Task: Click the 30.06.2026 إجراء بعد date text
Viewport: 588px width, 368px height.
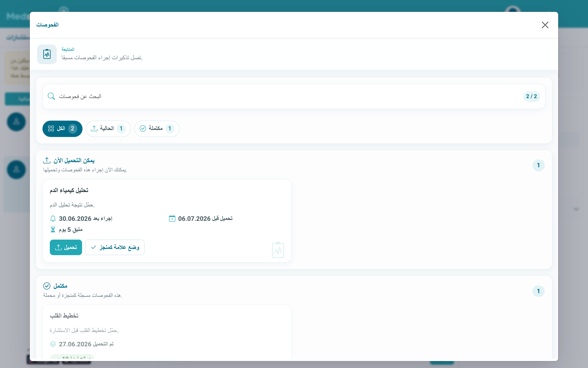Action: click(x=86, y=219)
